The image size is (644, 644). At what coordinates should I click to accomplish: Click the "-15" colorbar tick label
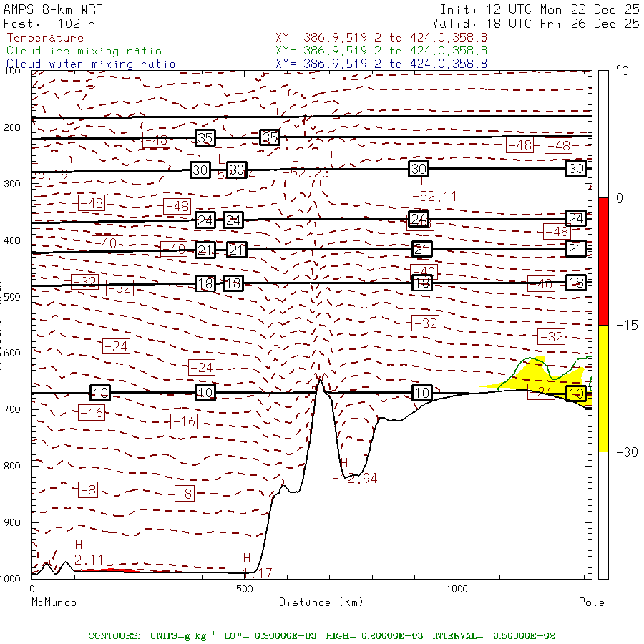pyautogui.click(x=627, y=326)
